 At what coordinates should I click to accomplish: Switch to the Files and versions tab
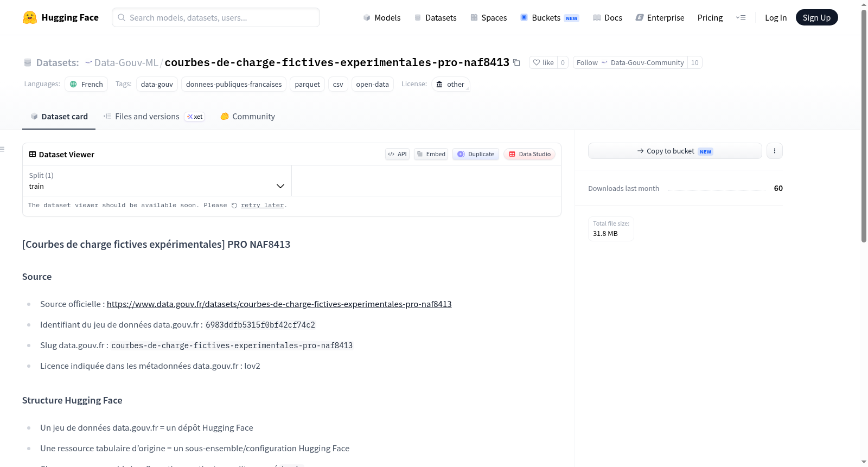pyautogui.click(x=154, y=117)
